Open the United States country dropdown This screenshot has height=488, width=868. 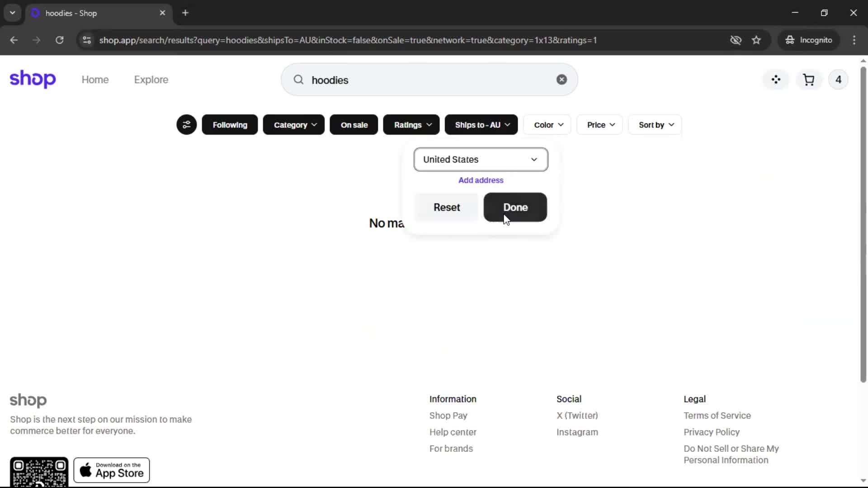click(481, 160)
